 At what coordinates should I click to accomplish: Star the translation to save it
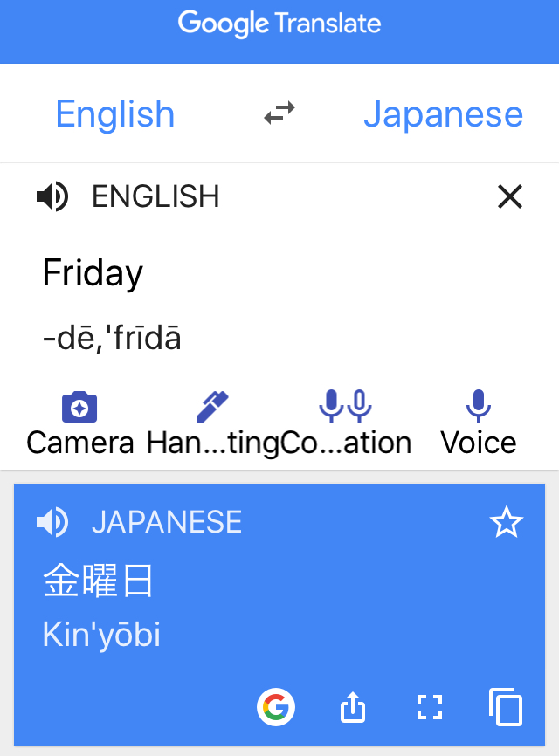[x=507, y=522]
